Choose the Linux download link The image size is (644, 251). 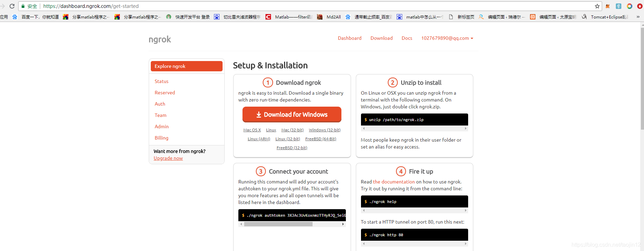click(271, 130)
